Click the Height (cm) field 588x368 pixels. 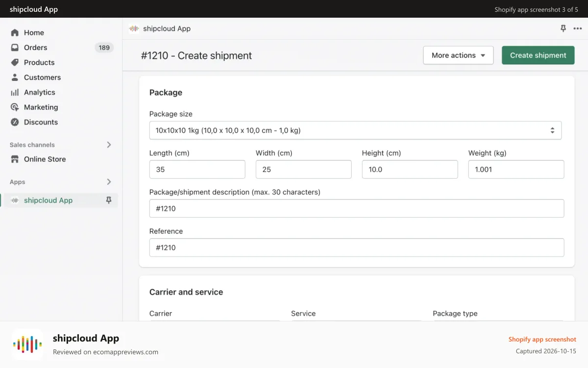tap(410, 169)
